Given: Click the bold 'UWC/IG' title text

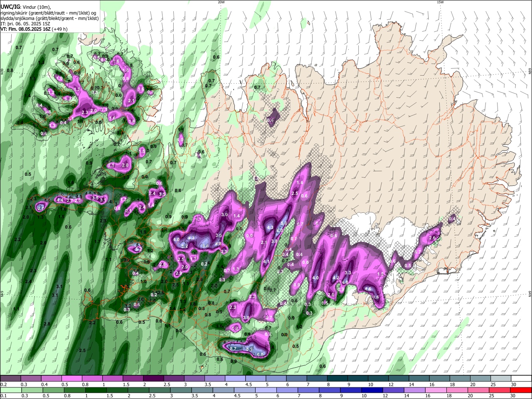Looking at the screenshot, I should [10, 7].
